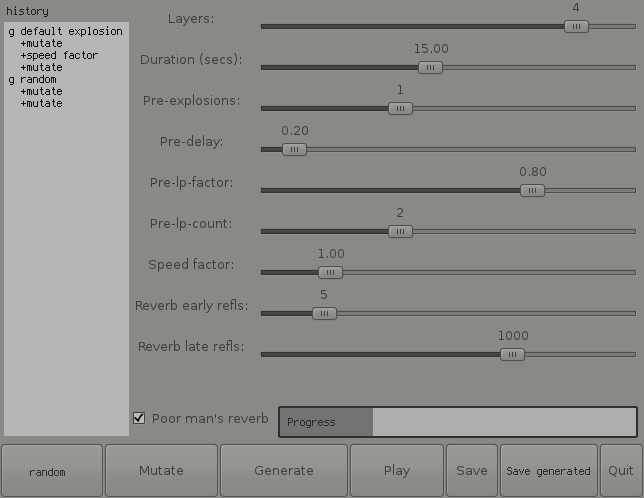Click the Pre-lp-count slider handle

tap(400, 231)
